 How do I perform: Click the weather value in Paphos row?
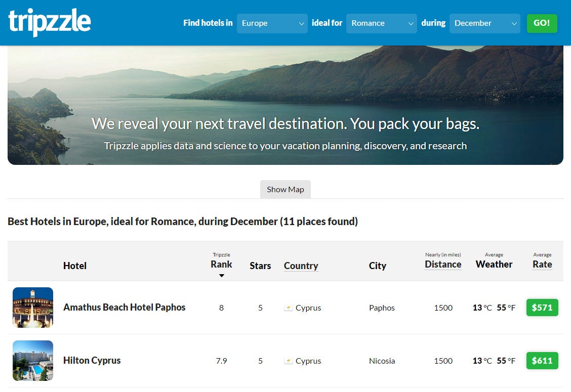494,308
